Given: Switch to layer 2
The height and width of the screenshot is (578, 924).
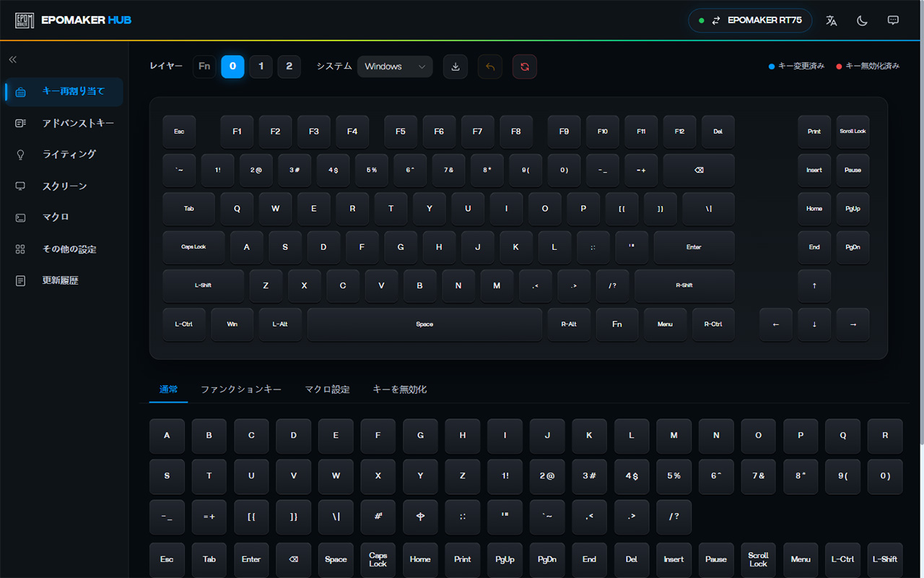Looking at the screenshot, I should 289,66.
